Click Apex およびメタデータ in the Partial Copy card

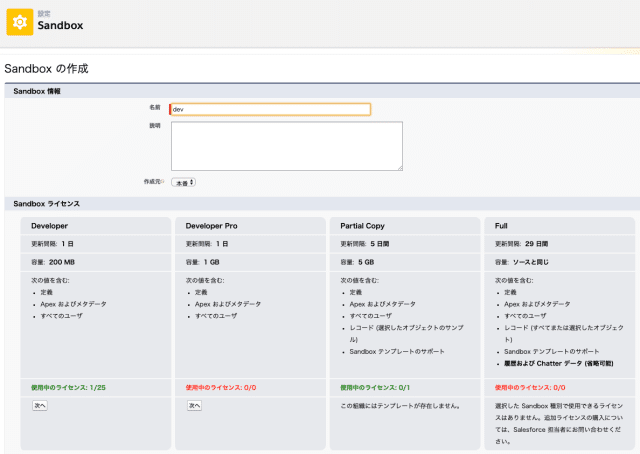[x=382, y=304]
